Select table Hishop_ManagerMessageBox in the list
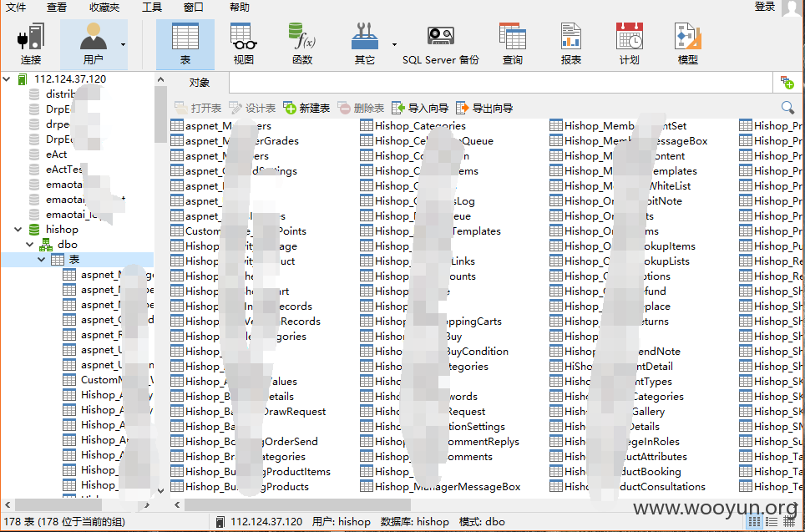 pyautogui.click(x=448, y=486)
